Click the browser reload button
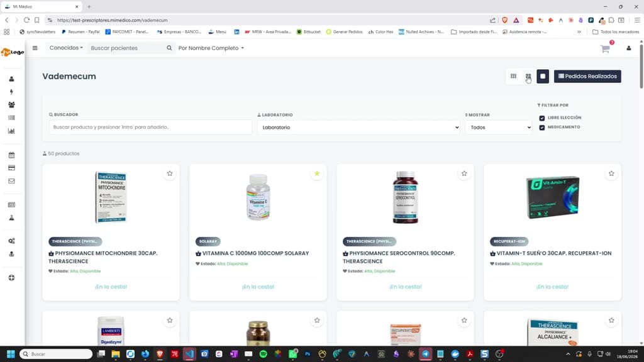This screenshot has height=362, width=644. [x=26, y=20]
